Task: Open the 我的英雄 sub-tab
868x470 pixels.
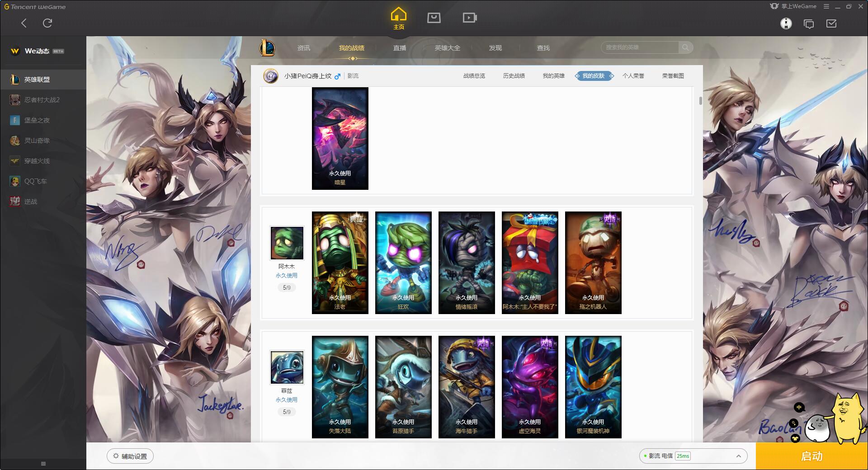Action: [x=554, y=76]
